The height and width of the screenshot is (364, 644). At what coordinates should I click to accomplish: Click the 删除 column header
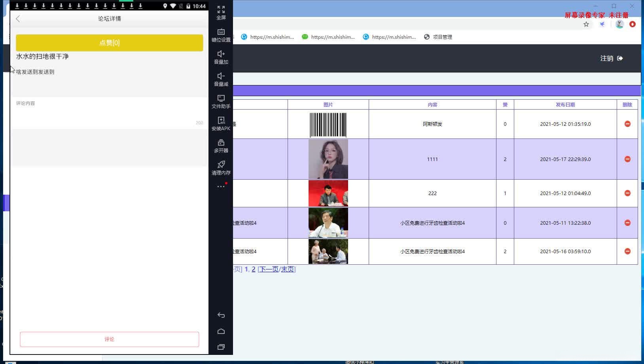point(627,104)
